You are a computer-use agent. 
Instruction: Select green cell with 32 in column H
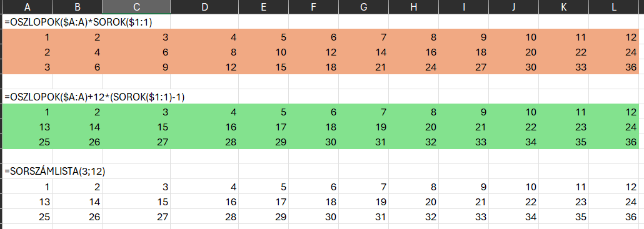click(413, 142)
